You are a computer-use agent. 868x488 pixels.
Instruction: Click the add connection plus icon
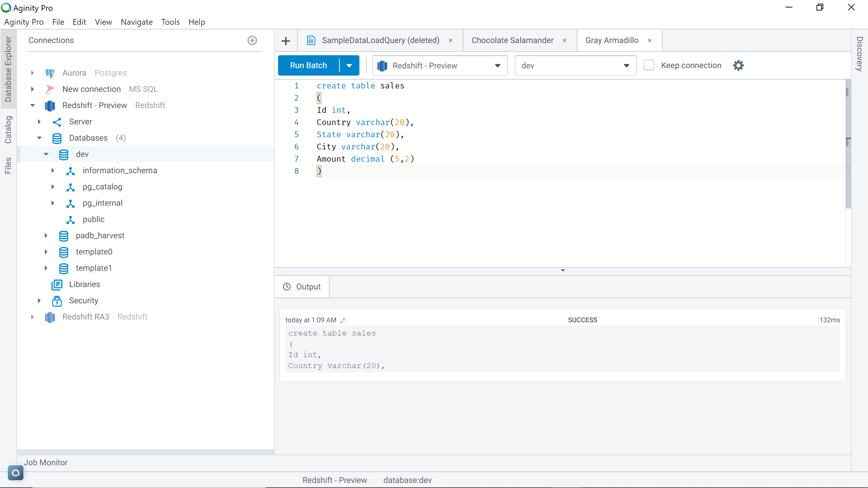(252, 40)
